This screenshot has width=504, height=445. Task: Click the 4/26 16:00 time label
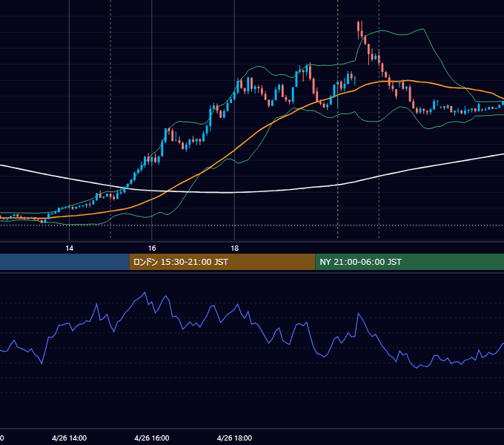[x=152, y=438]
